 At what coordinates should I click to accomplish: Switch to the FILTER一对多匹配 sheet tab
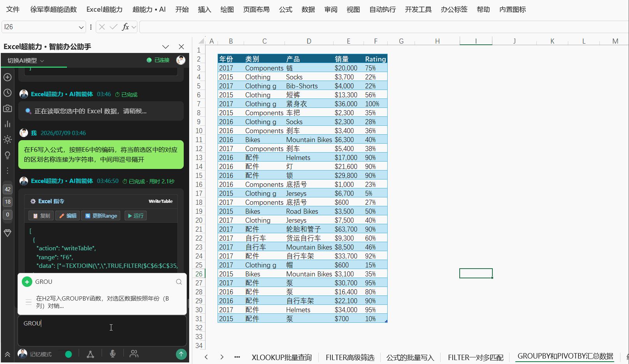[x=475, y=357]
